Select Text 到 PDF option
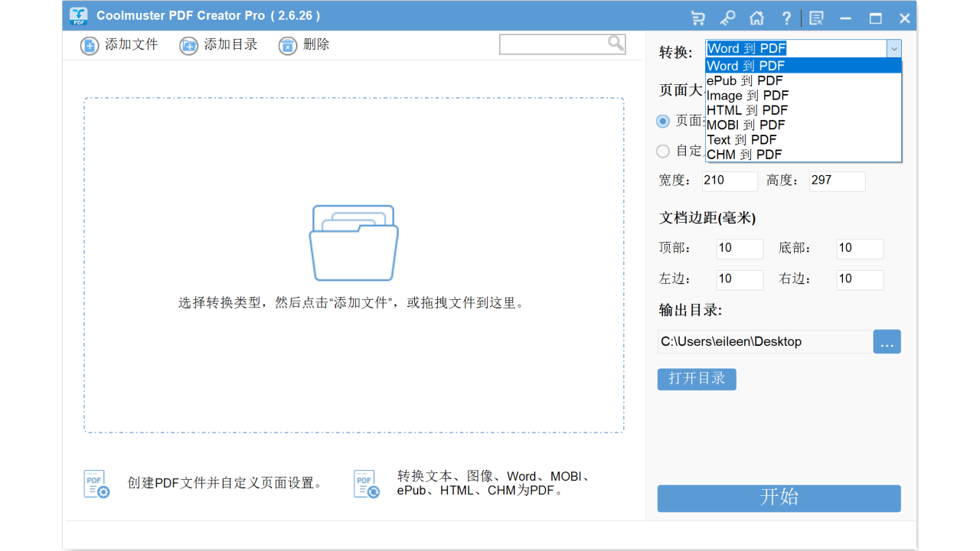The image size is (980, 551). tap(741, 139)
